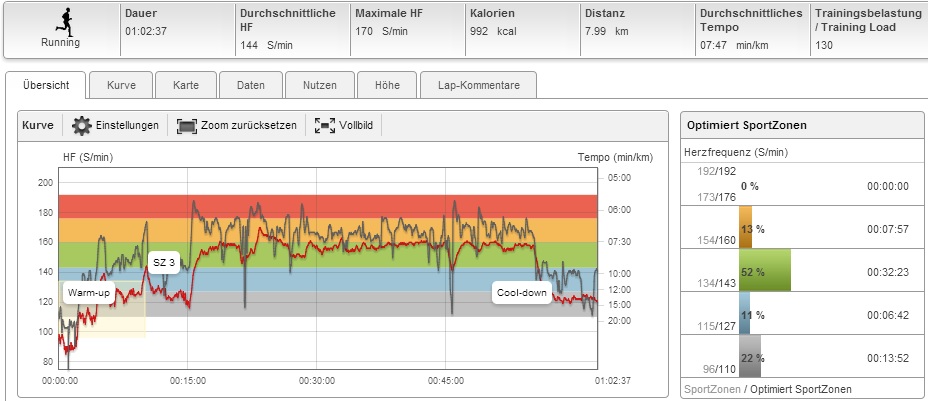Click the Zoom zurücksetzen icon
The height and width of the screenshot is (401, 928).
187,126
